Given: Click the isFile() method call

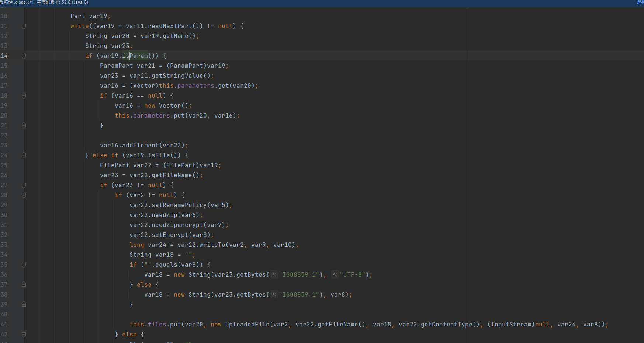Looking at the screenshot, I should (x=164, y=155).
